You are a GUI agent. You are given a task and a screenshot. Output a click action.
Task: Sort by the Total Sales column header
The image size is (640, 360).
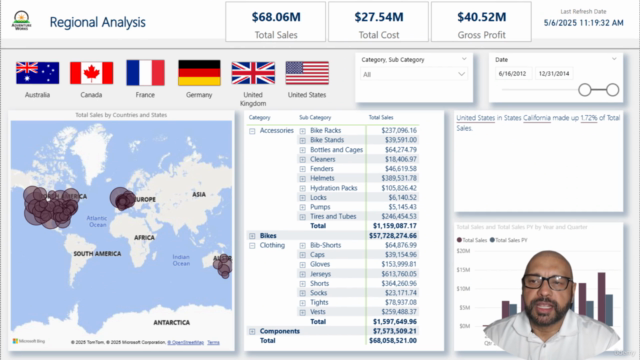click(381, 118)
